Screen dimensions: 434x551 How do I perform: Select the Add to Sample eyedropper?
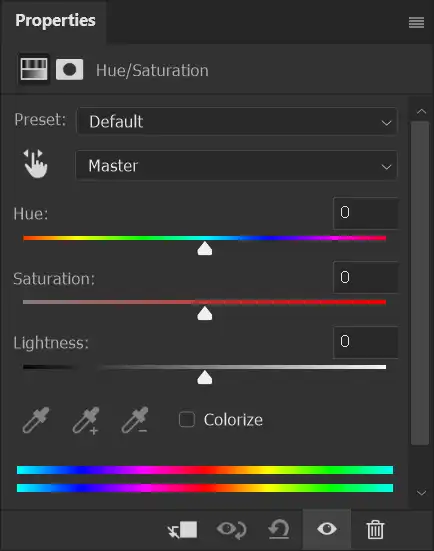[x=86, y=420]
